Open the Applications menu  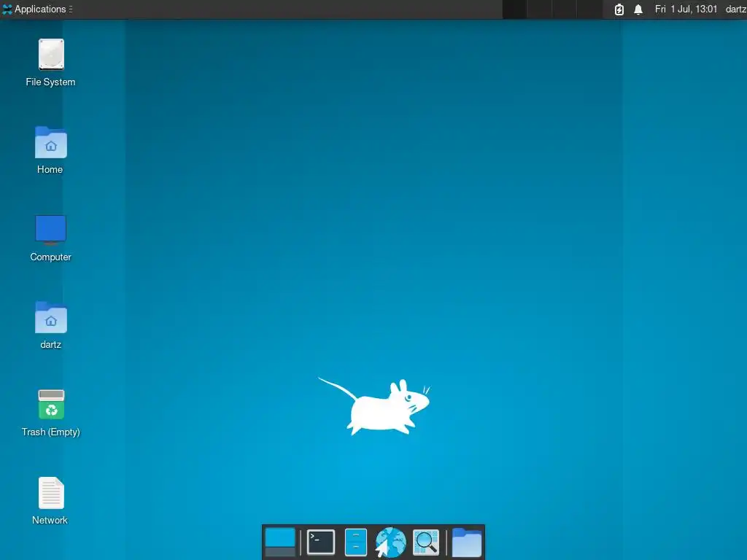[37, 9]
